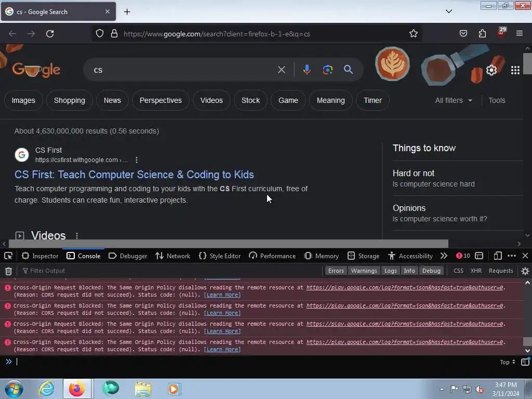The height and width of the screenshot is (399, 532).
Task: Open the Storage tab
Action: pos(363,256)
